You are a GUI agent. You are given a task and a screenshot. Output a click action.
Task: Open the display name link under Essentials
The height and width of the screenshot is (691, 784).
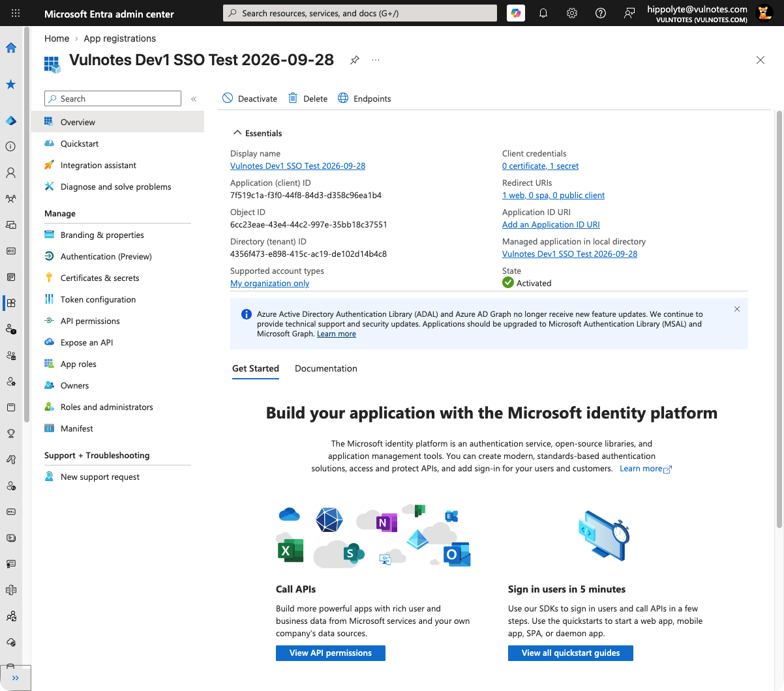point(297,166)
